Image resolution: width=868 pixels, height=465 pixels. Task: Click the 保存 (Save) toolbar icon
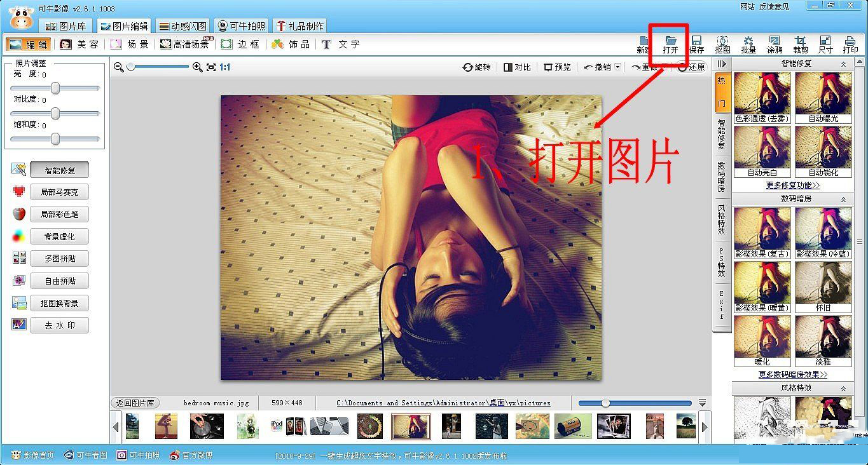click(x=696, y=44)
